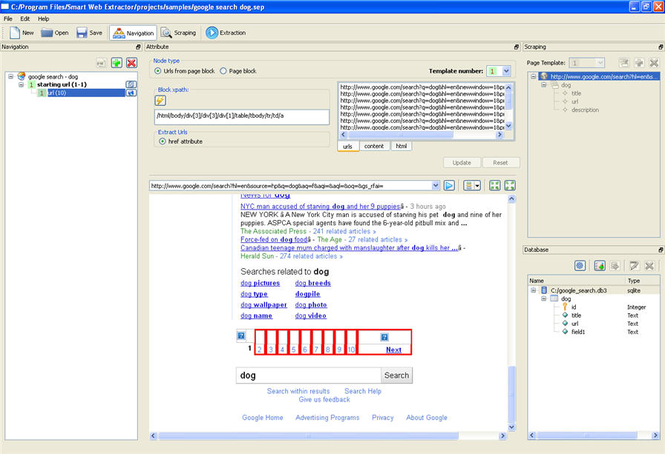Click the second green fullscreen view icon
Screen dimensions: 665x454
(x=510, y=185)
